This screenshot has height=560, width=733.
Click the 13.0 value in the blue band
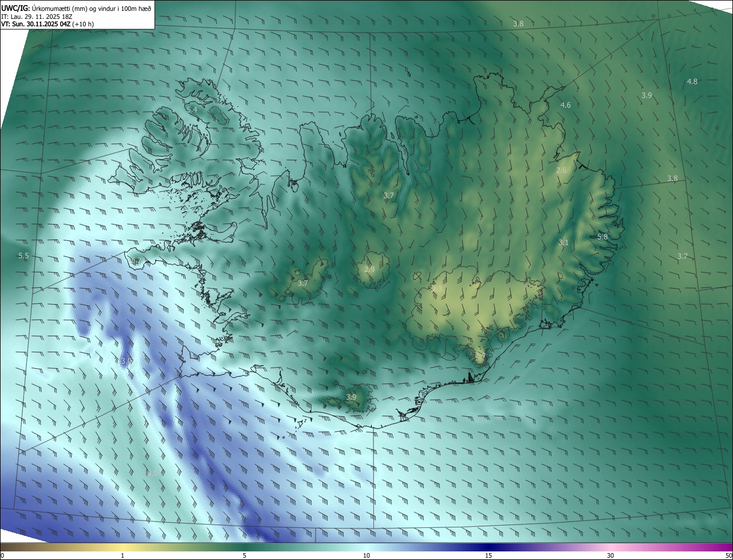click(x=125, y=361)
